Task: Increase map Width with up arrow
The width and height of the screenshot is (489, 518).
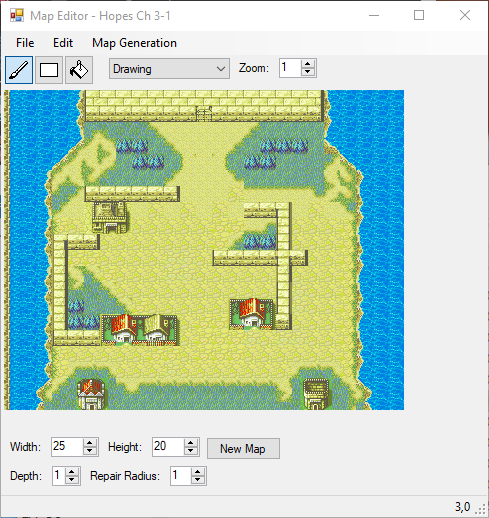Action: click(90, 443)
